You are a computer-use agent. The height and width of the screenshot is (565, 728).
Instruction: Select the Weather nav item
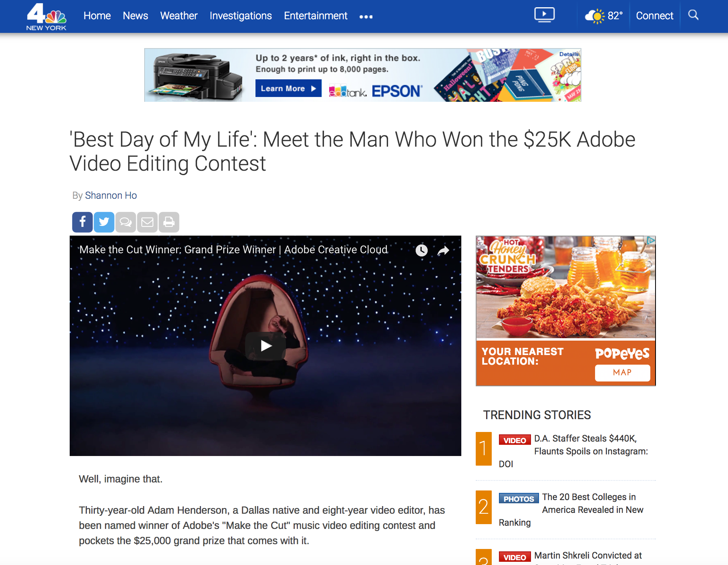(179, 16)
